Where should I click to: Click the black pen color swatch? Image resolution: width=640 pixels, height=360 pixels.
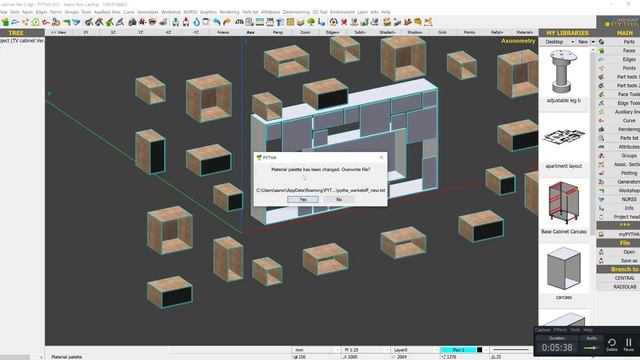[x=480, y=350]
